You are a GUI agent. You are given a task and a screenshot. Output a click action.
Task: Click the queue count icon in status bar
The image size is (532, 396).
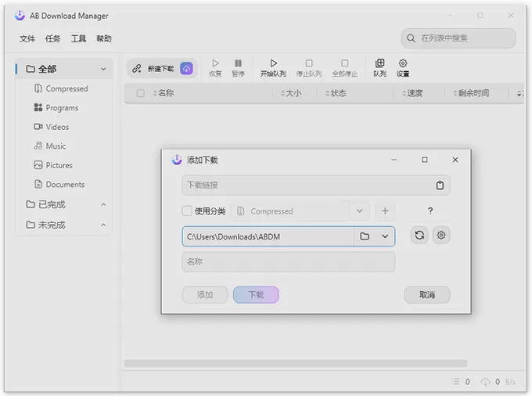point(456,382)
